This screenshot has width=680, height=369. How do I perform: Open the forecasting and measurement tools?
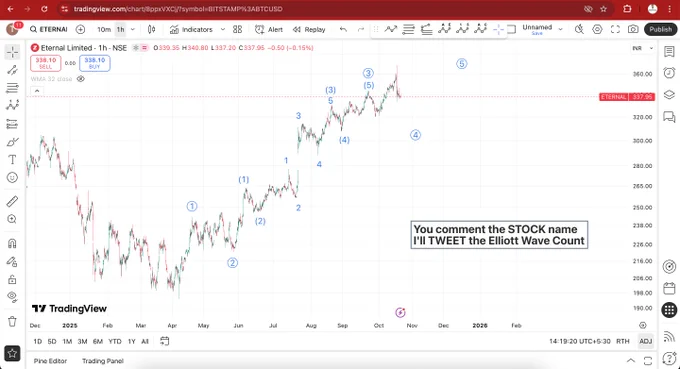pos(12,124)
